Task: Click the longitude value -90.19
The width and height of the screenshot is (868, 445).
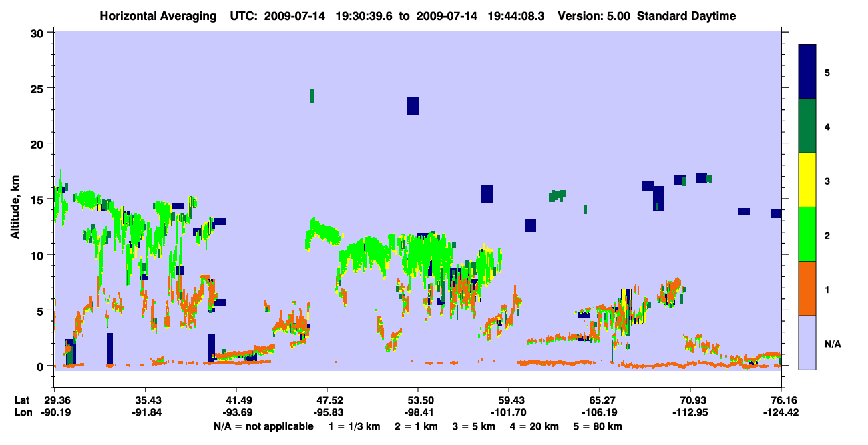Action: 55,412
